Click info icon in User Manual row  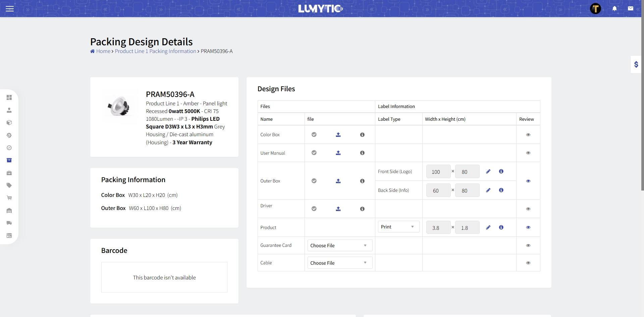[362, 153]
